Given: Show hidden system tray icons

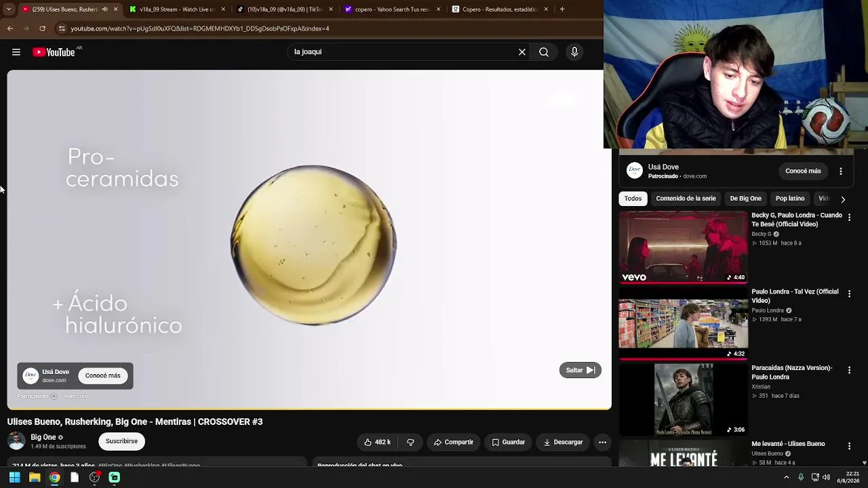Looking at the screenshot, I should tap(787, 477).
